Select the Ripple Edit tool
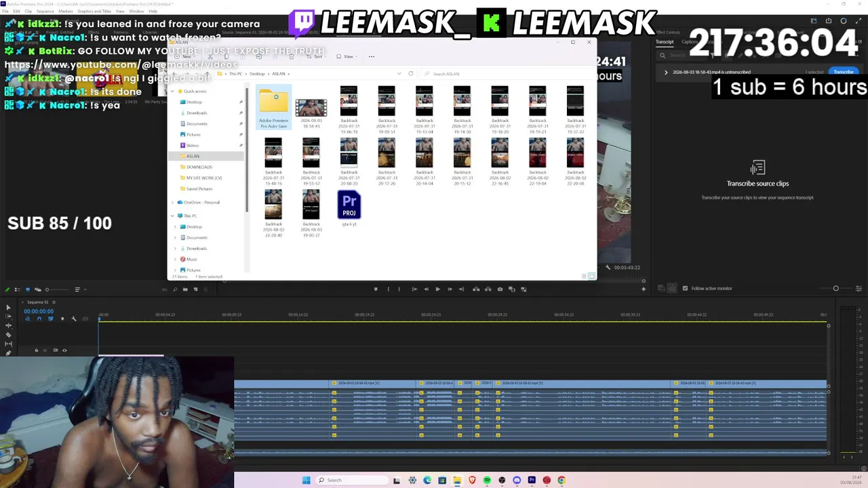Image resolution: width=868 pixels, height=488 pixels. point(8,326)
